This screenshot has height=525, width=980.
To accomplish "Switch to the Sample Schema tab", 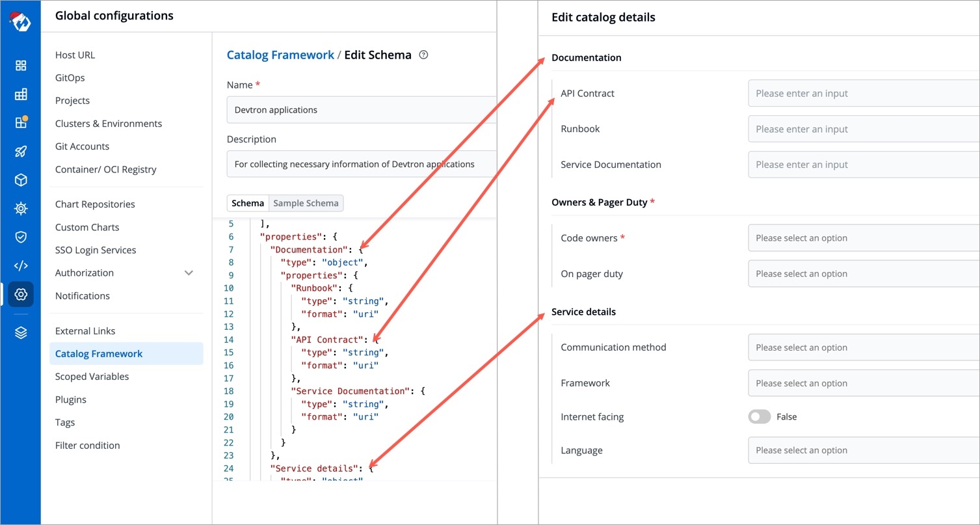I will [306, 203].
